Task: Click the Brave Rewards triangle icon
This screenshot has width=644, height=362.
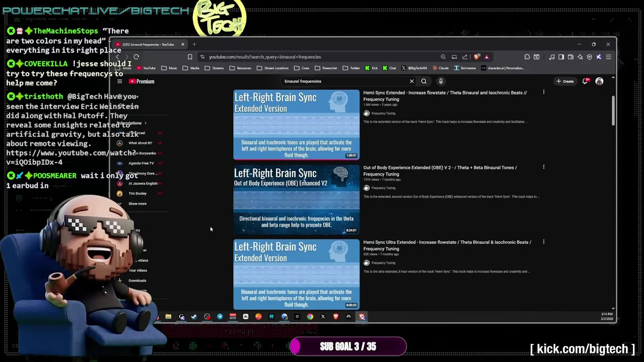Action: (x=487, y=57)
